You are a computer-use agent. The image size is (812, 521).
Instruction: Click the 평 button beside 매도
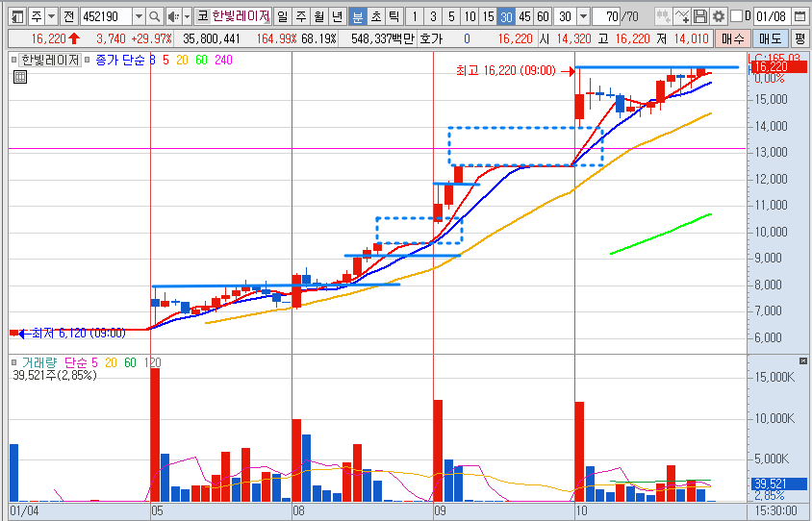(800, 38)
